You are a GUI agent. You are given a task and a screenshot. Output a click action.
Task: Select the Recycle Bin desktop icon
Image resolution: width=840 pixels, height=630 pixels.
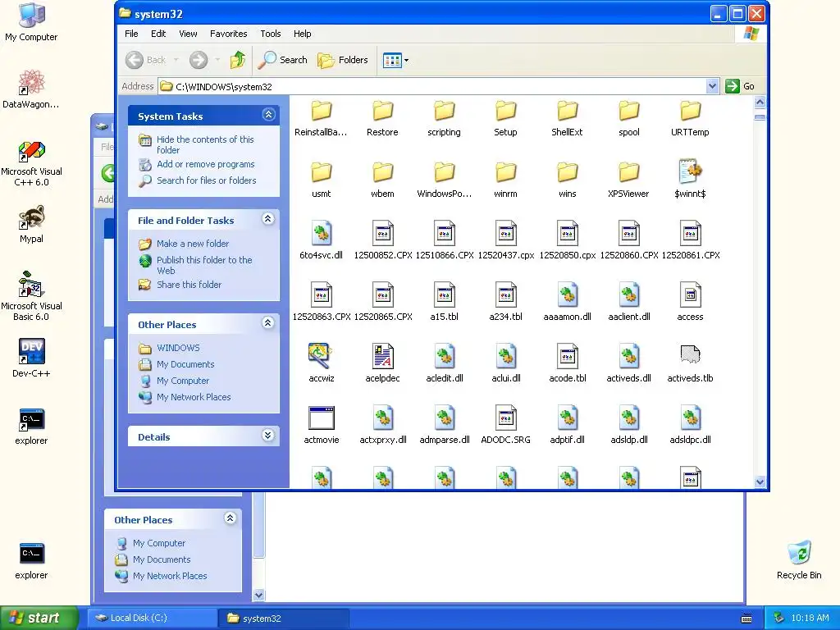coord(799,560)
